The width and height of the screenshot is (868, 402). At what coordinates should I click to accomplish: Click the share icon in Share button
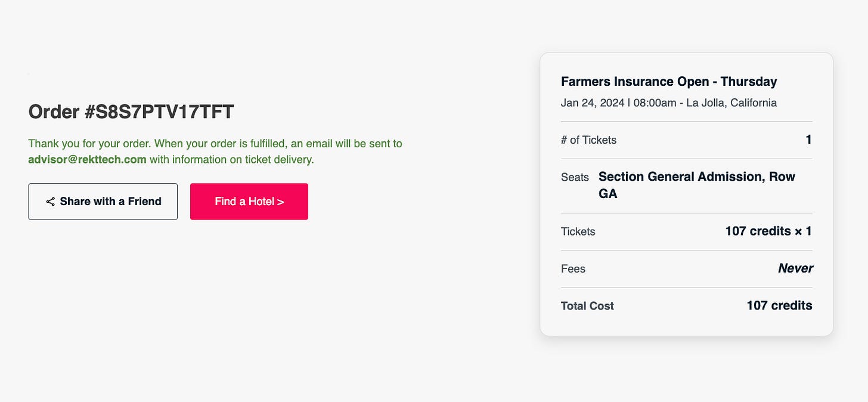tap(50, 202)
